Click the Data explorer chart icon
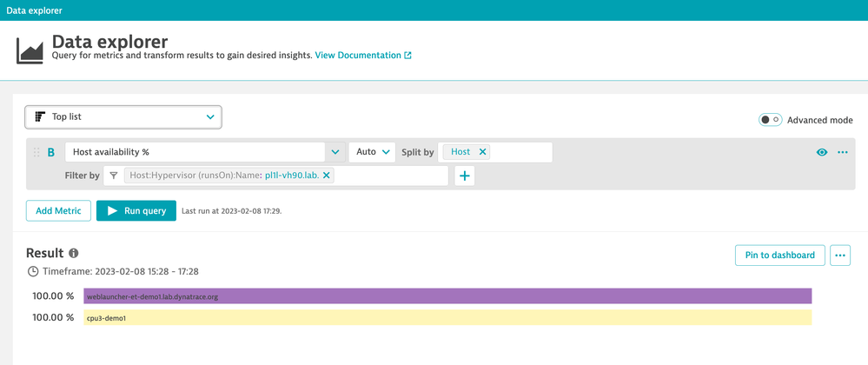868x365 pixels. click(30, 50)
